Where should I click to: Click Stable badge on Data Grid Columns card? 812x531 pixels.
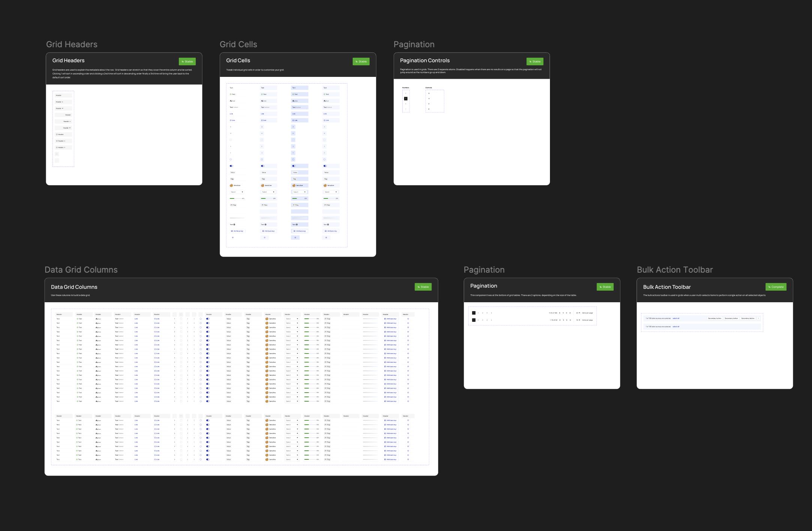click(423, 287)
